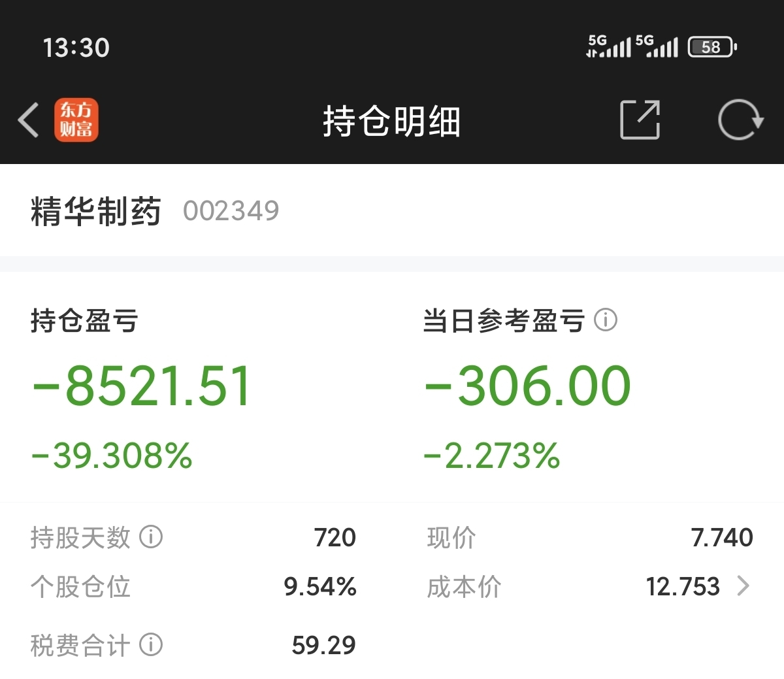This screenshot has height=679, width=784.
Task: Tap the share/export icon
Action: [640, 120]
